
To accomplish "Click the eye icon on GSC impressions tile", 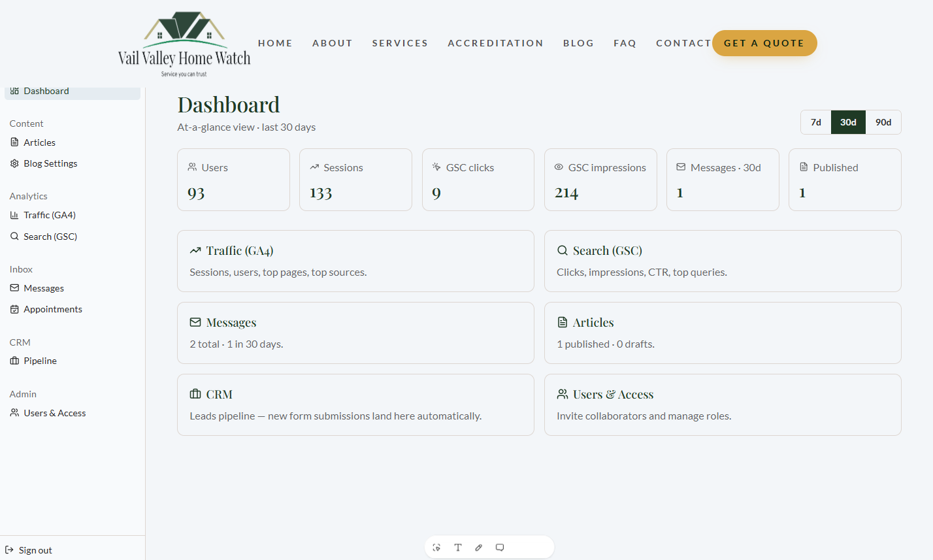I will [559, 167].
